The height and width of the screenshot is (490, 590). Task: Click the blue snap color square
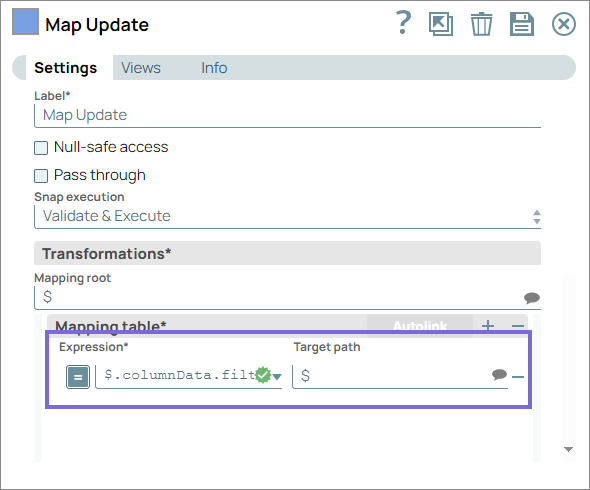point(26,22)
